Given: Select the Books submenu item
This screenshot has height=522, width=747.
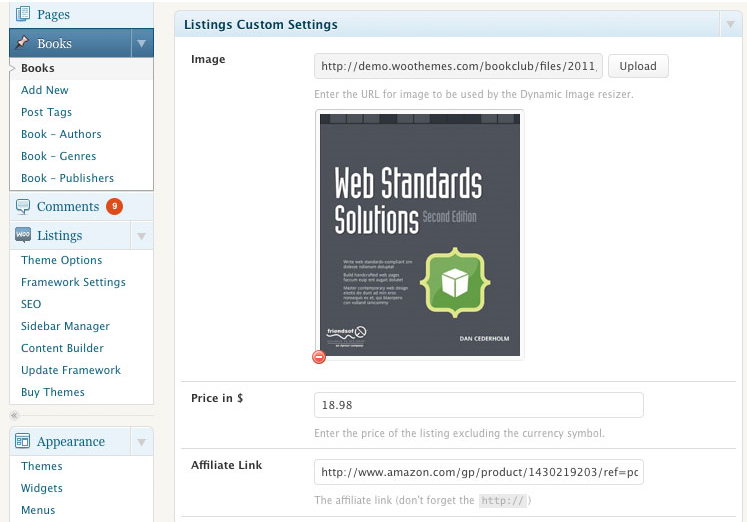Looking at the screenshot, I should 38,68.
